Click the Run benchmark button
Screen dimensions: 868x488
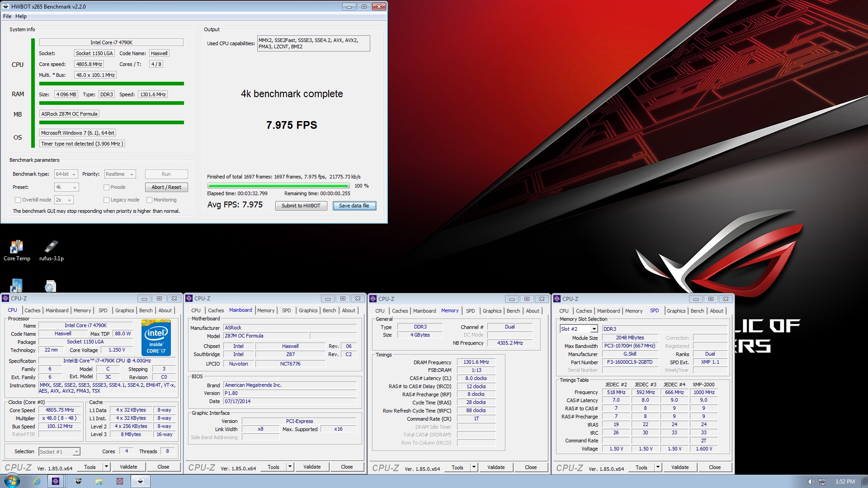(166, 174)
